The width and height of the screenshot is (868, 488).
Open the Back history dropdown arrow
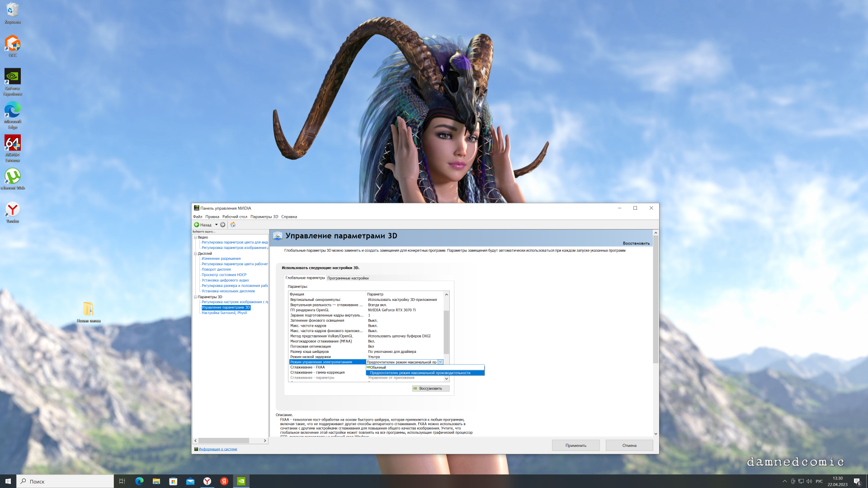pos(216,225)
